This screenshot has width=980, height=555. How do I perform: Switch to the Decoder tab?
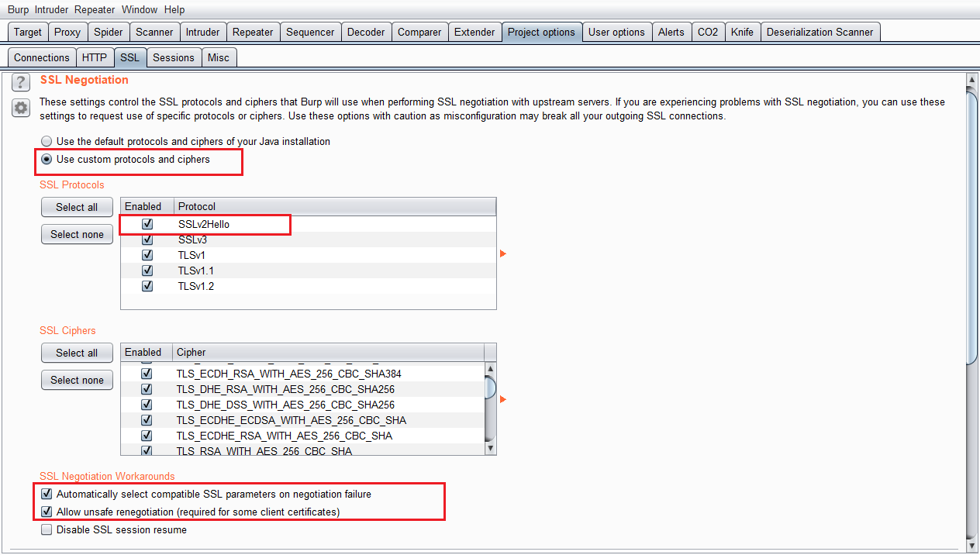[x=366, y=32]
